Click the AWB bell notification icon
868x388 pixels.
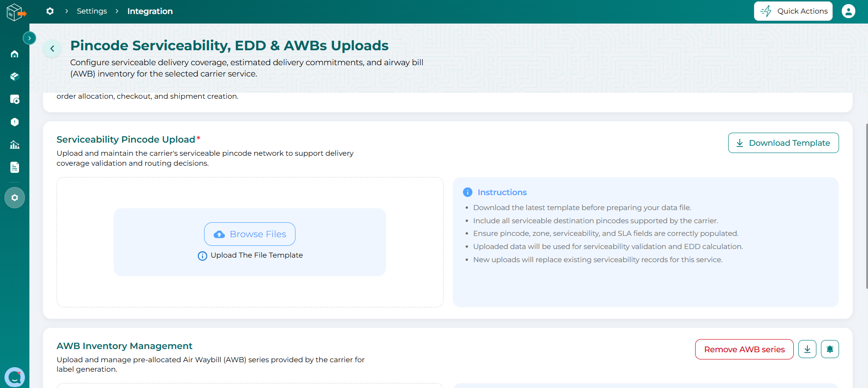(x=830, y=349)
